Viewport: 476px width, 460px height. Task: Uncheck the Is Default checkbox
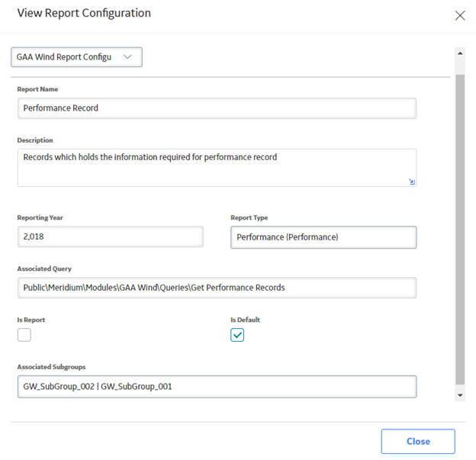pyautogui.click(x=237, y=335)
